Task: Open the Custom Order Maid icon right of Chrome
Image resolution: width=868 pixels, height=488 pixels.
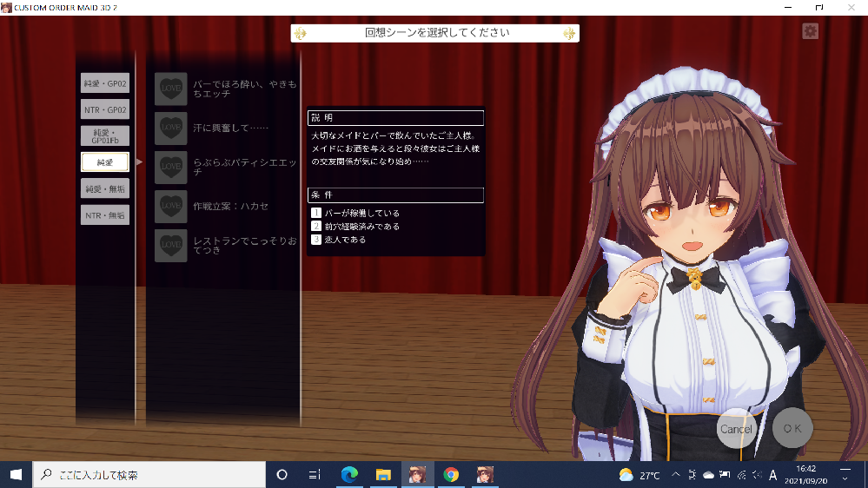Action: click(x=485, y=475)
